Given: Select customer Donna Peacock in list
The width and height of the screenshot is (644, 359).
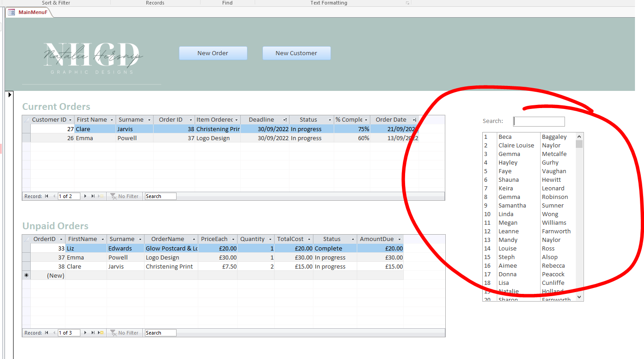Looking at the screenshot, I should [x=529, y=274].
